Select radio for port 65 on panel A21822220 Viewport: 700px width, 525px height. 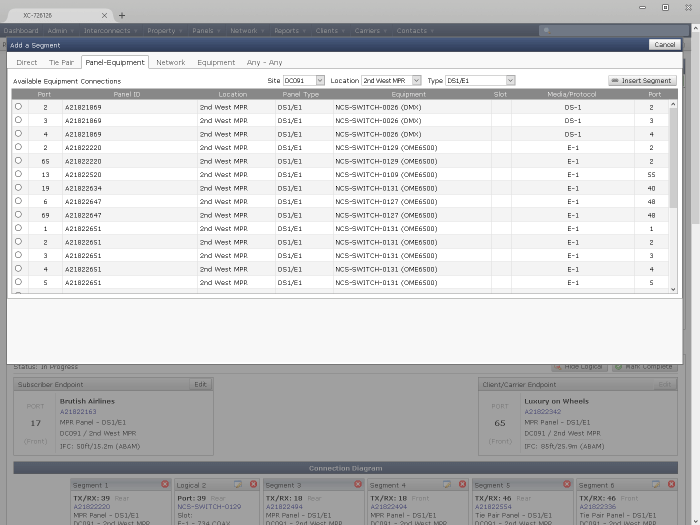[18, 160]
